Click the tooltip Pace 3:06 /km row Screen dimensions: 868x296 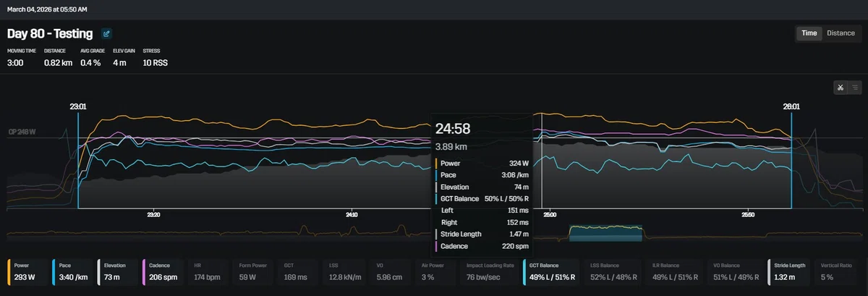point(482,174)
